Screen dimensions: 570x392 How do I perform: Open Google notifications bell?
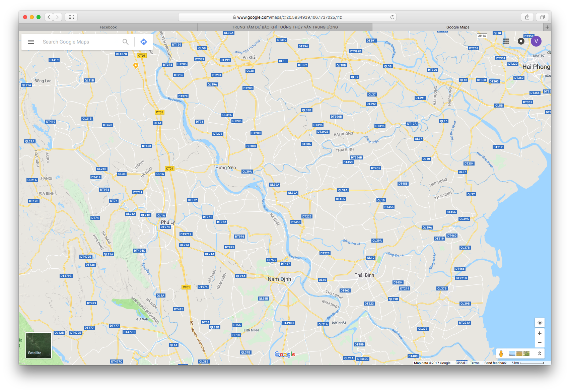coord(521,41)
